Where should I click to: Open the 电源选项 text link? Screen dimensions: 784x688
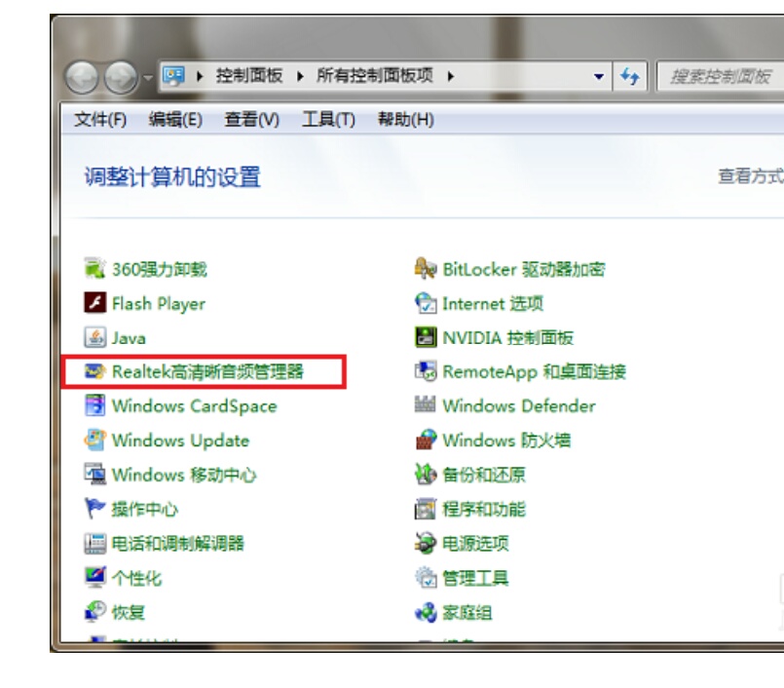tap(475, 544)
